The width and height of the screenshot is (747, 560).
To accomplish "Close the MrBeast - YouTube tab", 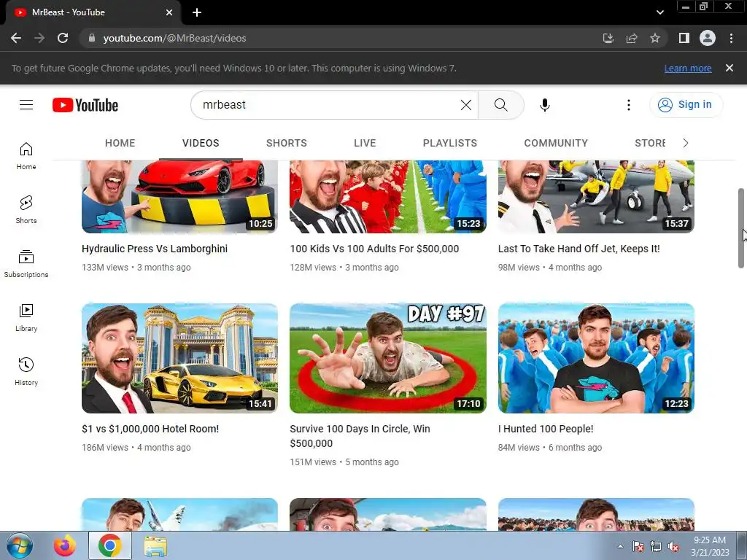I will (x=169, y=12).
